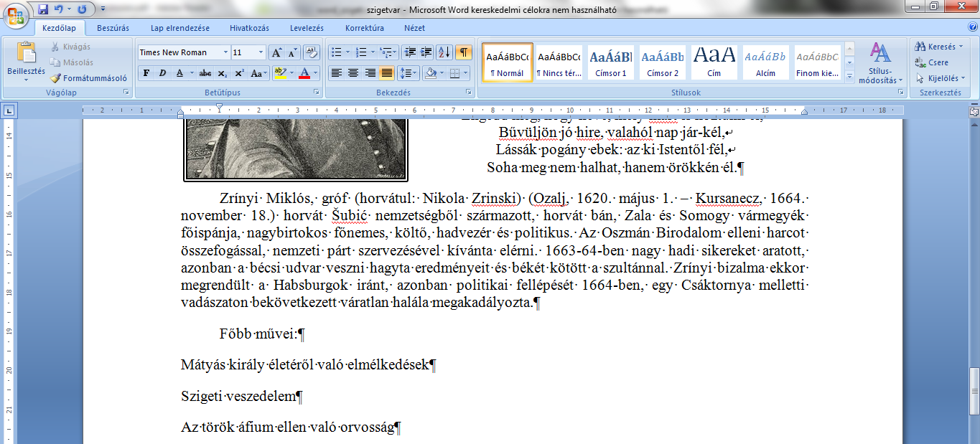
Task: Open the font name dropdown
Action: [225, 52]
